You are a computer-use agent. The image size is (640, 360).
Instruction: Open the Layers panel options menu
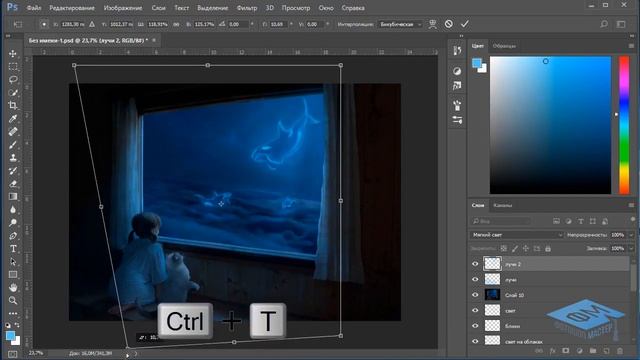click(x=631, y=205)
